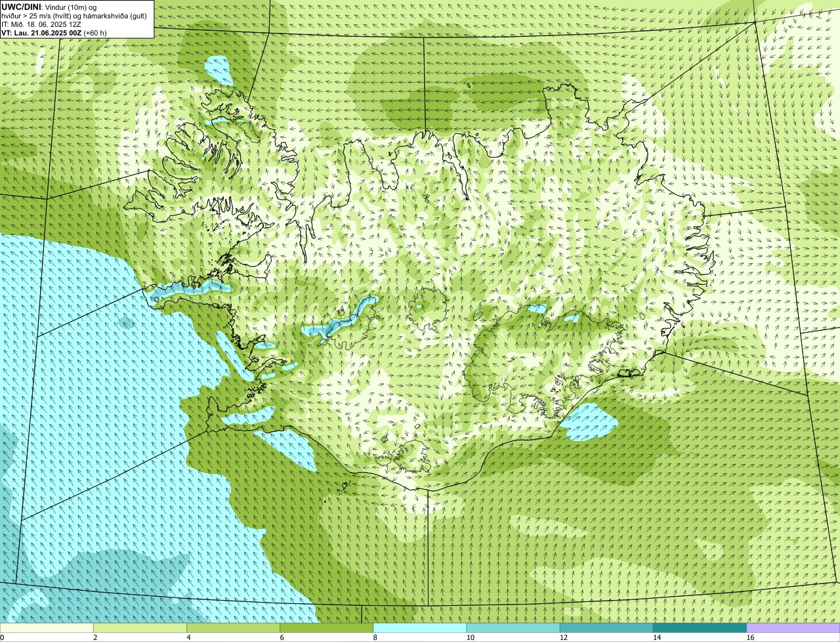Click the pale 0–2 m/s legend color
840x642 pixels.
47,628
